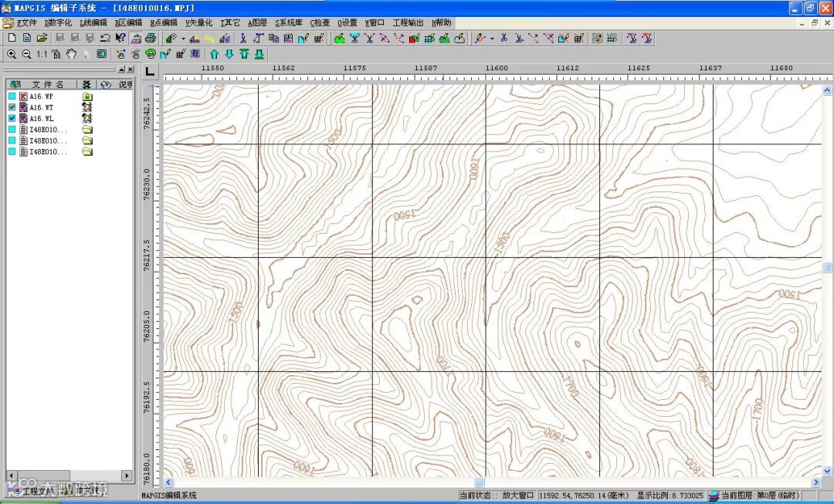Click the white outline region icon
Screen dimensions: 834x504
coord(459,39)
